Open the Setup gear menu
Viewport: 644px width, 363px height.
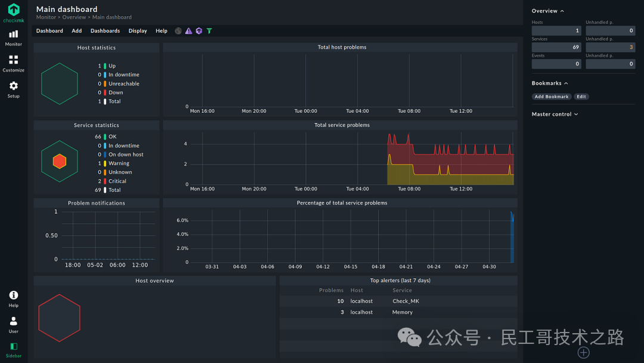pyautogui.click(x=14, y=89)
